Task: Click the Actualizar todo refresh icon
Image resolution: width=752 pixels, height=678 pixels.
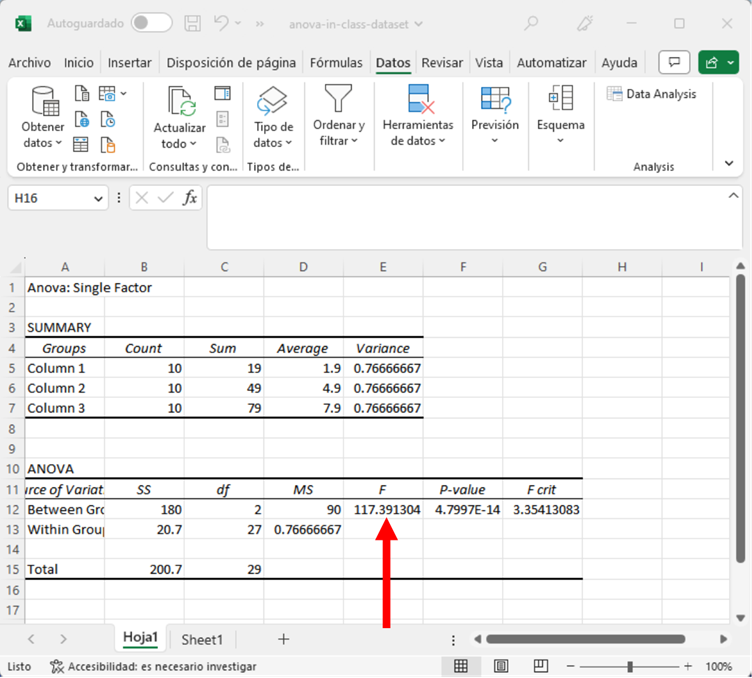Action: [180, 102]
